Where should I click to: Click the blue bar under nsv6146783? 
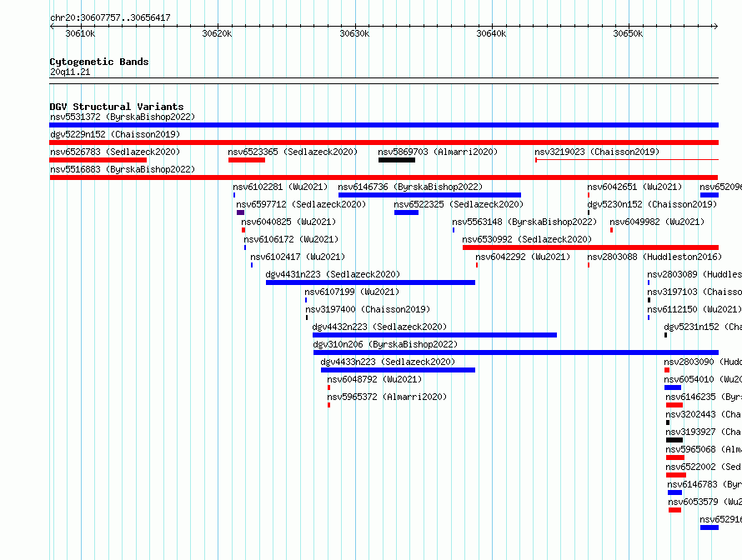tap(674, 492)
